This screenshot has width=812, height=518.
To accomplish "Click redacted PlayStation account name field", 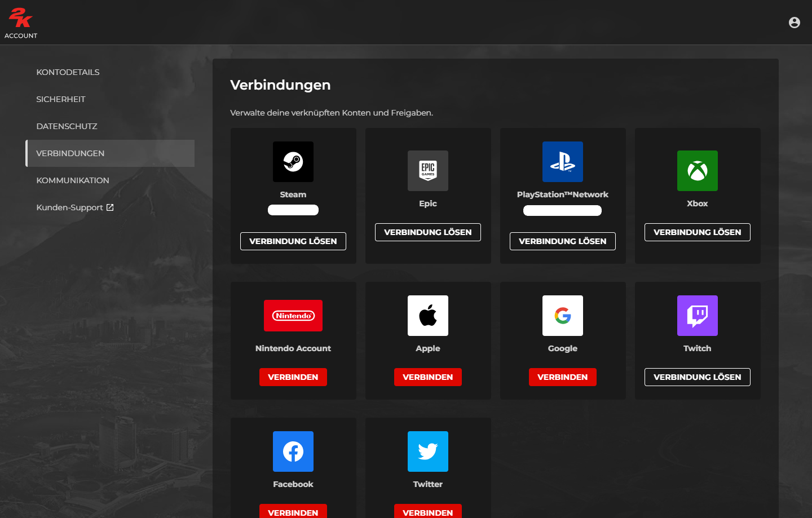I will pyautogui.click(x=563, y=211).
